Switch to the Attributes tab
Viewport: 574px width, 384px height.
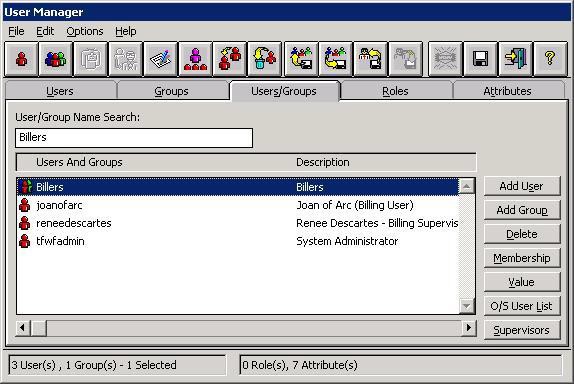click(x=507, y=91)
